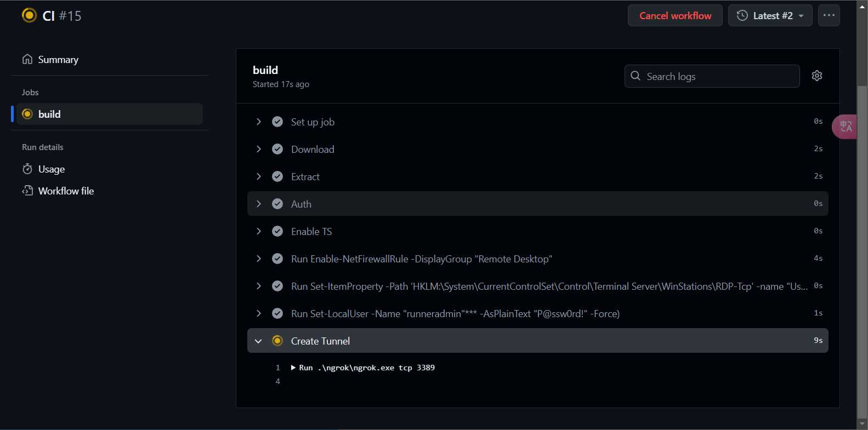This screenshot has width=868, height=430.
Task: Click the "build" job heading
Action: pos(265,70)
